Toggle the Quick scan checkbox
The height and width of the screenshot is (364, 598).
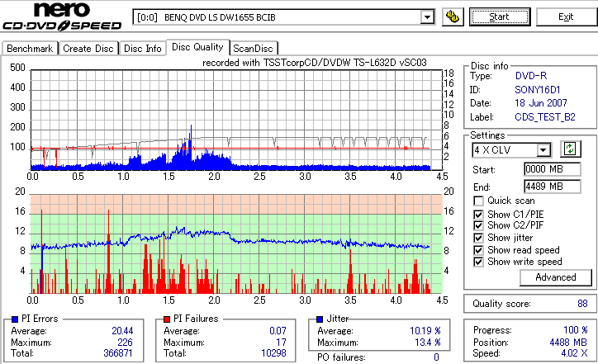tap(478, 201)
